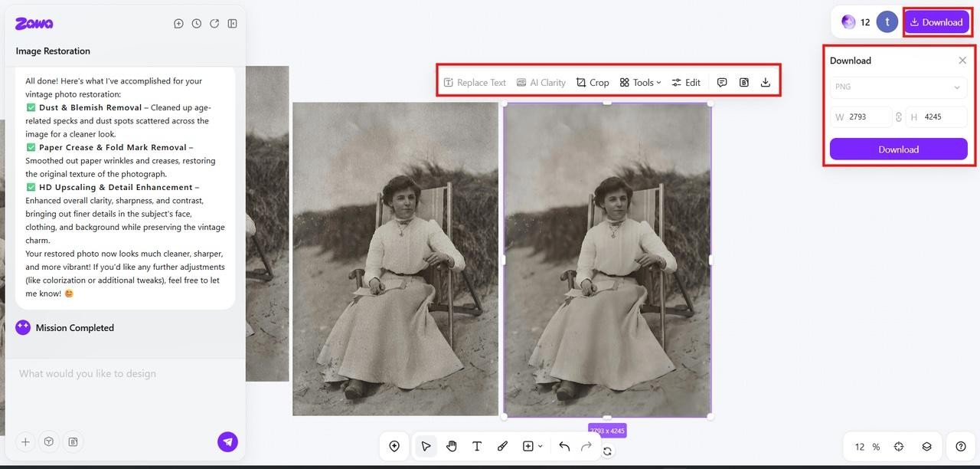Click the add frame square-plus tool
Viewport: 980px width, 469px height.
coord(528,446)
